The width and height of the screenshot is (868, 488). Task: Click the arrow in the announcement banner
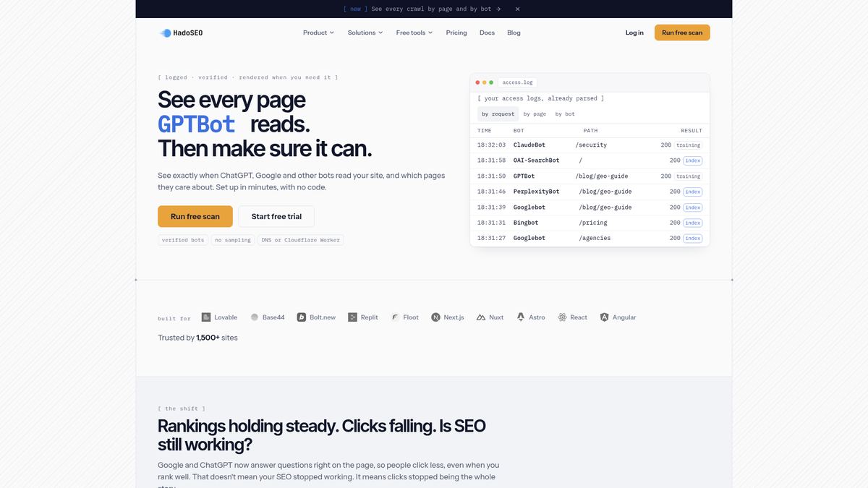(x=498, y=9)
